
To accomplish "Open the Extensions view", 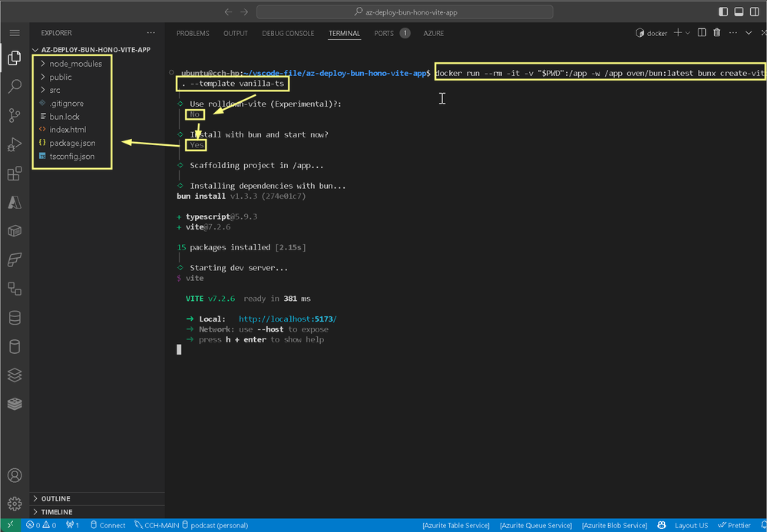I will tap(15, 173).
